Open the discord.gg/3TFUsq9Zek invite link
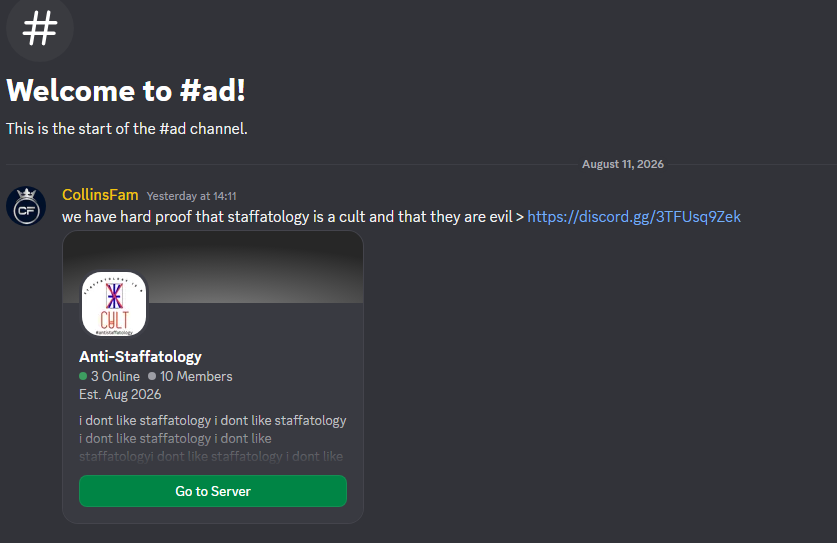The width and height of the screenshot is (837, 543). pyautogui.click(x=634, y=216)
